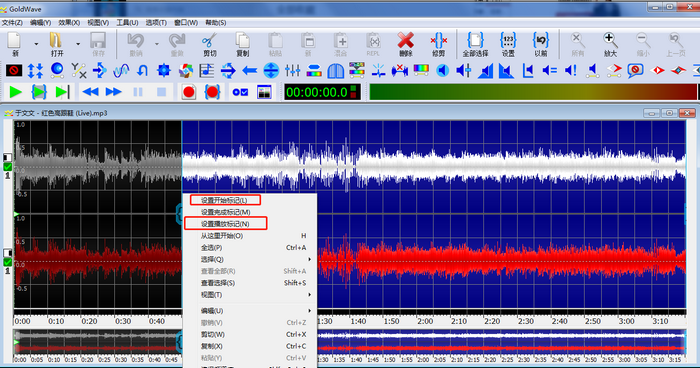Click the green-to-red level meter bar
Image resolution: width=700 pixels, height=368 pixels.
point(533,92)
